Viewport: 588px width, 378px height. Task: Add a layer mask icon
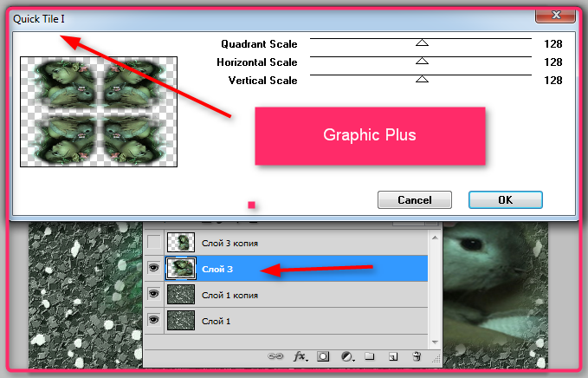[323, 355]
